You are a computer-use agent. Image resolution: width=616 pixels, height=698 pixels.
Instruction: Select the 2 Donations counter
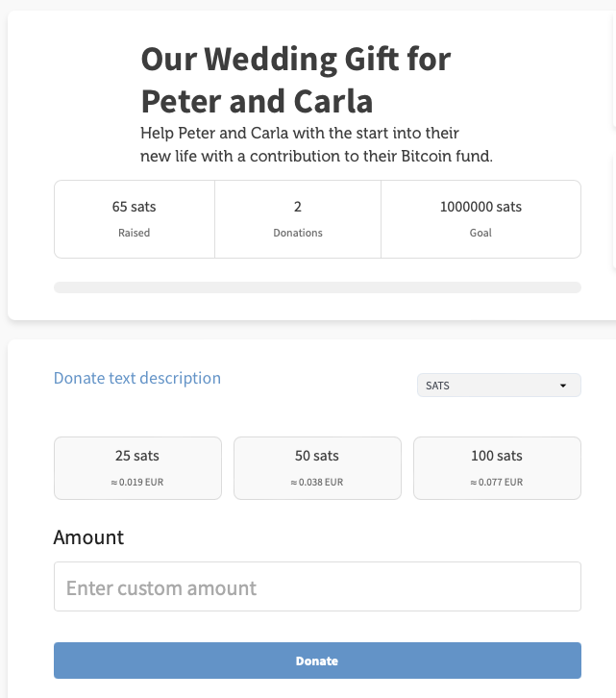pyautogui.click(x=298, y=207)
